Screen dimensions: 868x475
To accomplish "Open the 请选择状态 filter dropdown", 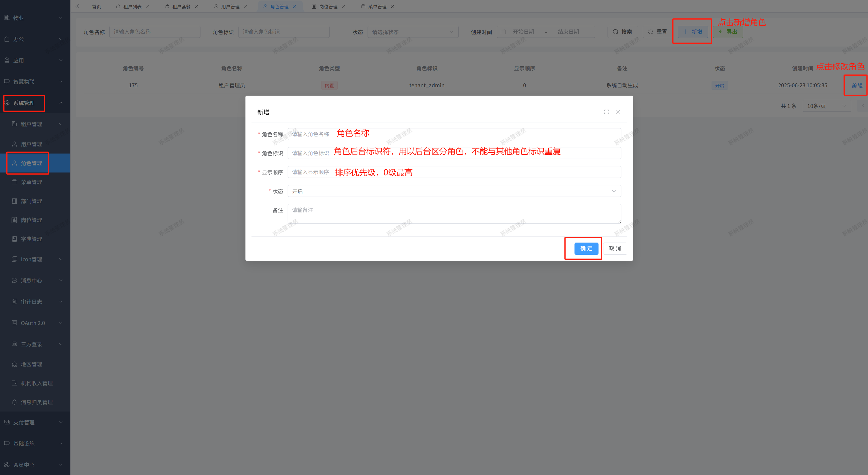I will (x=412, y=32).
